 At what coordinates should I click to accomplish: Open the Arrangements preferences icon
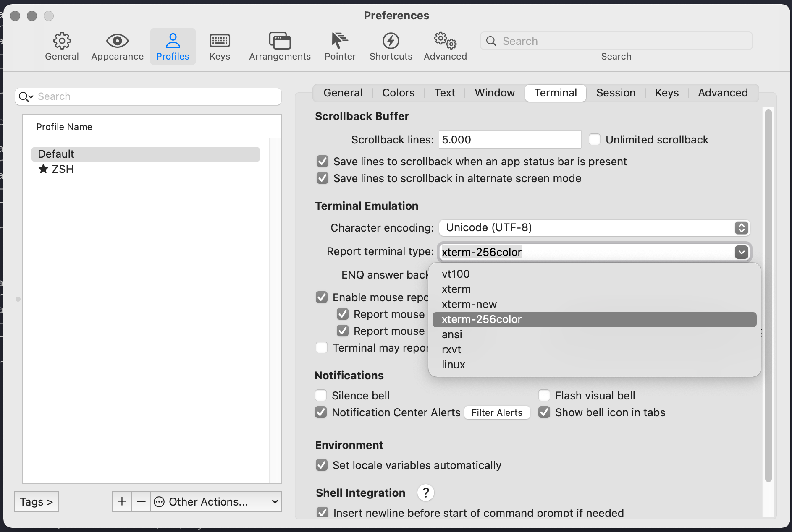279,46
